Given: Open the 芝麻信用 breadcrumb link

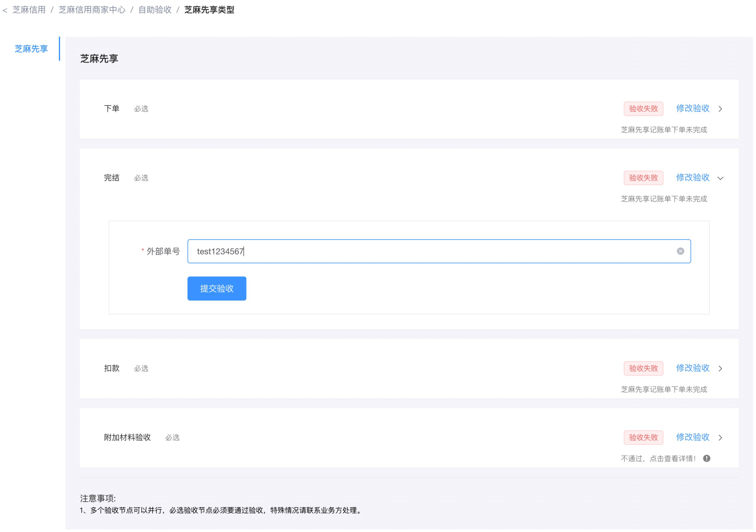Looking at the screenshot, I should point(29,10).
